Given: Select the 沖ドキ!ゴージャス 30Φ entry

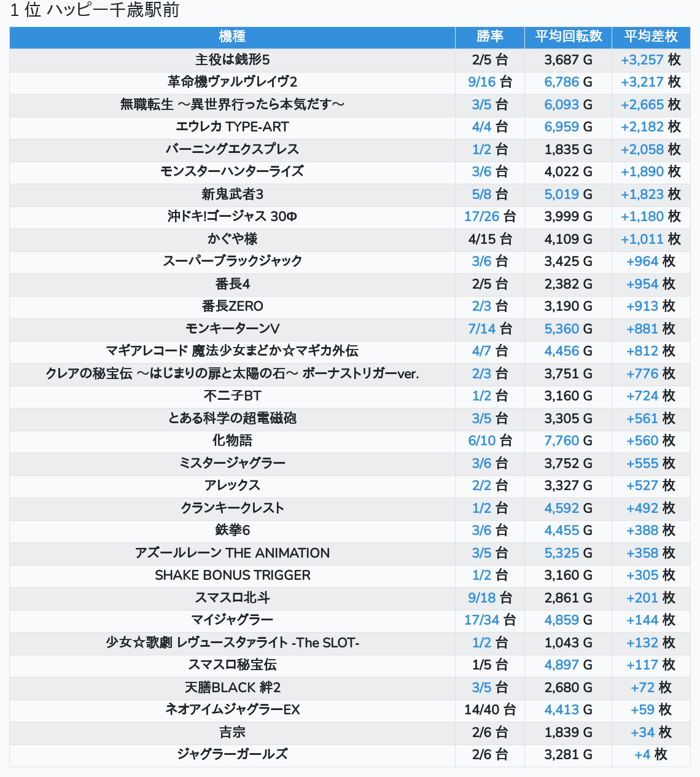Looking at the screenshot, I should tap(232, 216).
